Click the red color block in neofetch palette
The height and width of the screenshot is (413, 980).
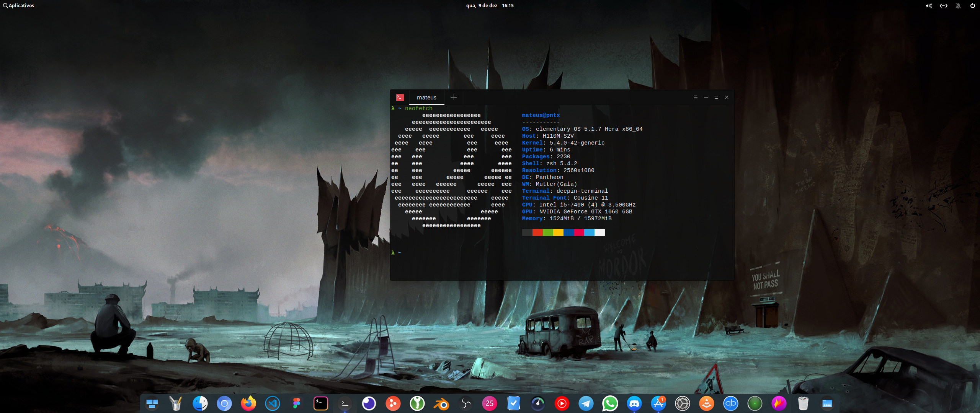click(537, 233)
